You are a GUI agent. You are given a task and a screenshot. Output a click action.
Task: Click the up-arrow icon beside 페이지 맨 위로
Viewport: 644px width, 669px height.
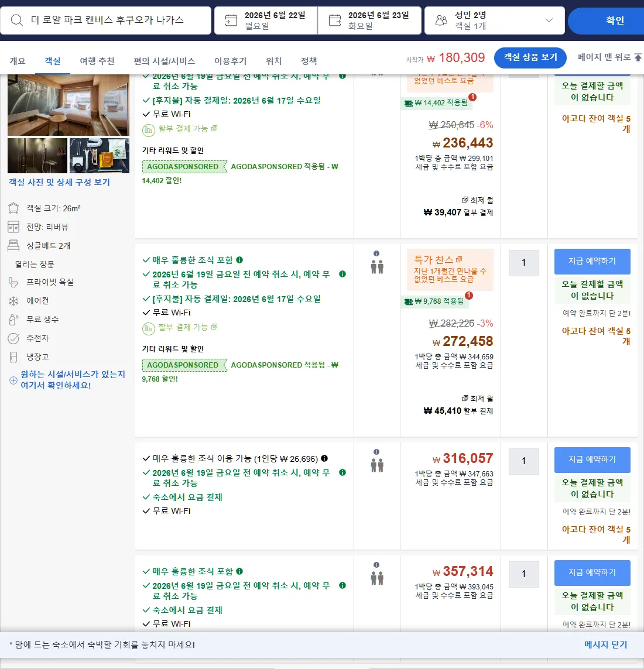[x=638, y=57]
